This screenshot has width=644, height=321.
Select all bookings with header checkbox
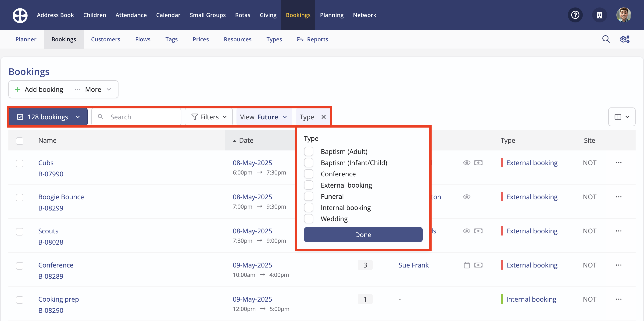pos(19,141)
